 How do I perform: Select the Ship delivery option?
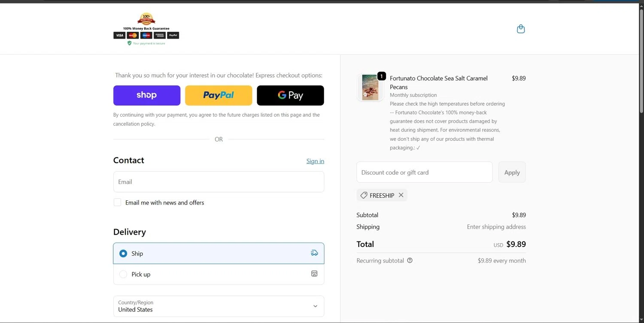point(219,254)
